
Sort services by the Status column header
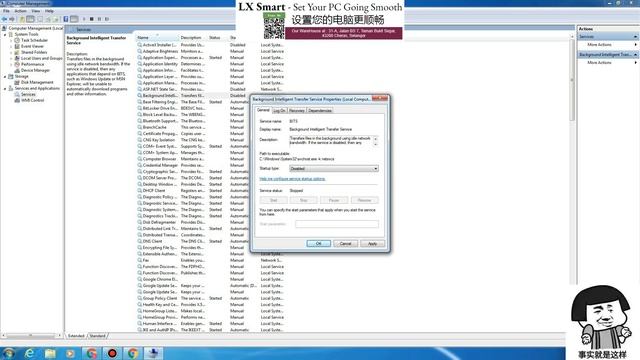tap(218, 38)
